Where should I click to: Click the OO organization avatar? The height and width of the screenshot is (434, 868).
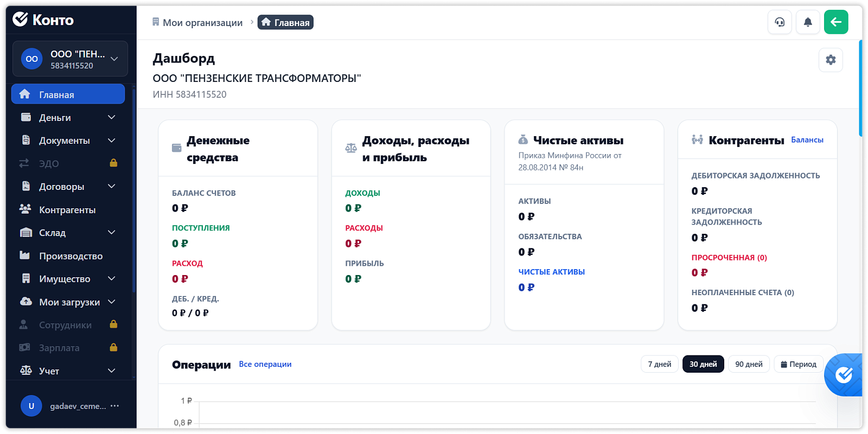(x=31, y=59)
